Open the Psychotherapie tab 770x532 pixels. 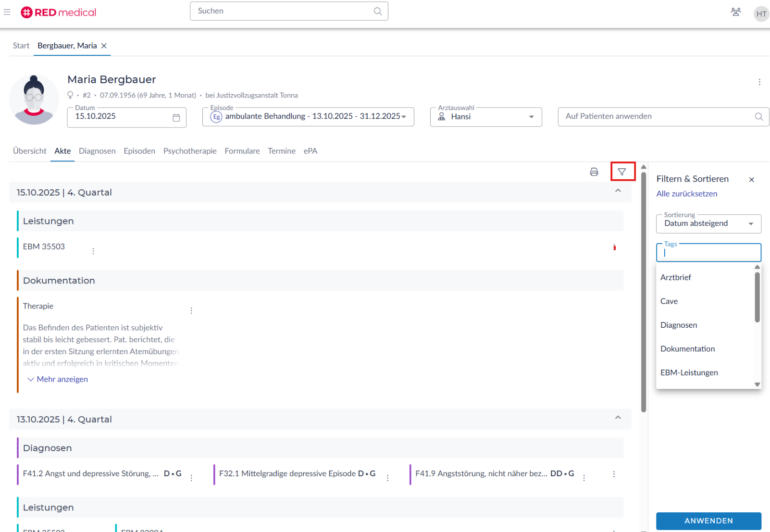(x=190, y=151)
